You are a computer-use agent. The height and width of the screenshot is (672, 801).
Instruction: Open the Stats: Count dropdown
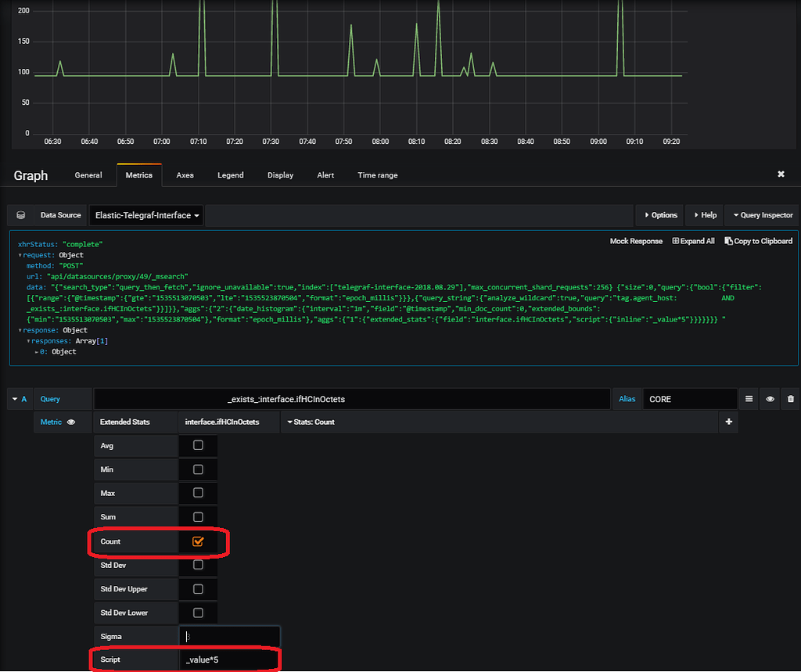point(311,422)
